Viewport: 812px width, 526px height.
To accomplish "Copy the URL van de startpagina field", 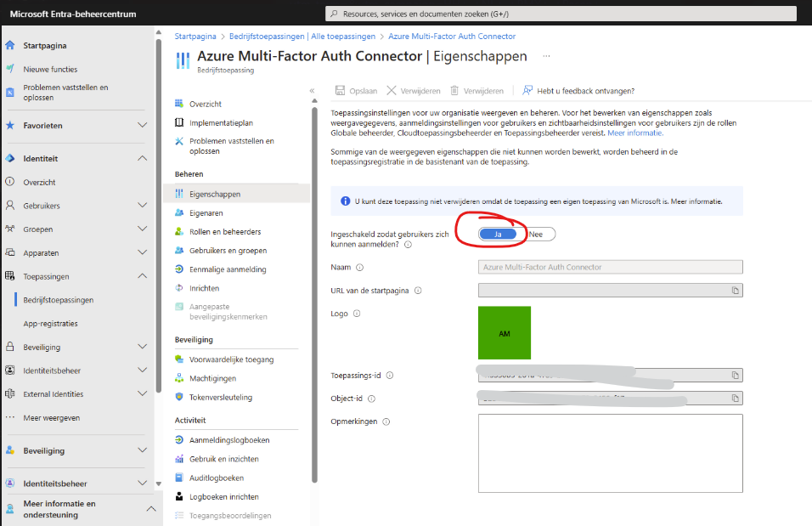I will pos(736,291).
